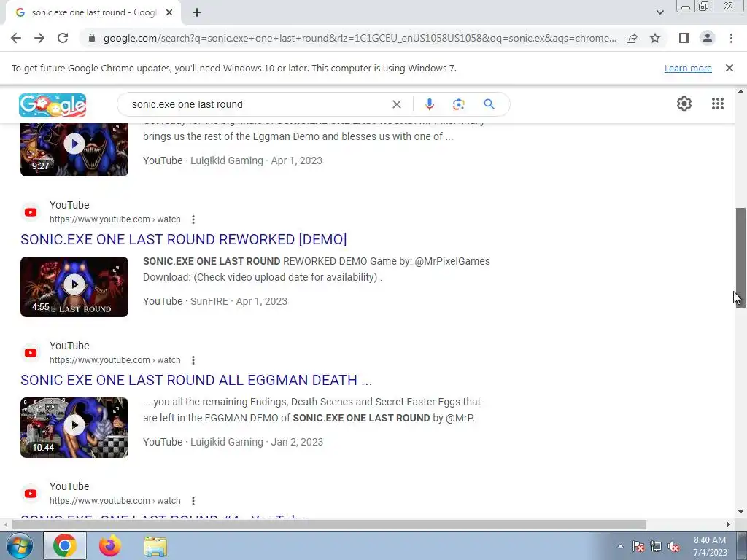Open a new browser tab
This screenshot has height=560, width=747.
click(197, 12)
